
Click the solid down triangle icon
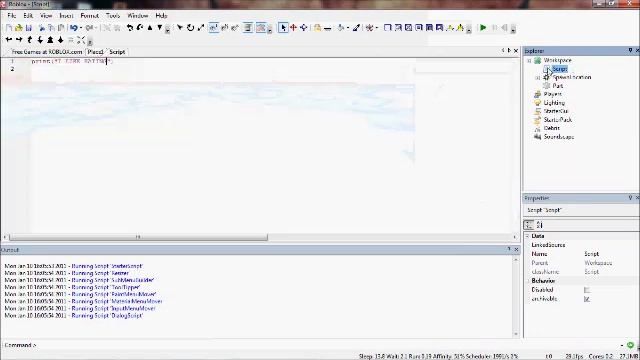tap(160, 28)
